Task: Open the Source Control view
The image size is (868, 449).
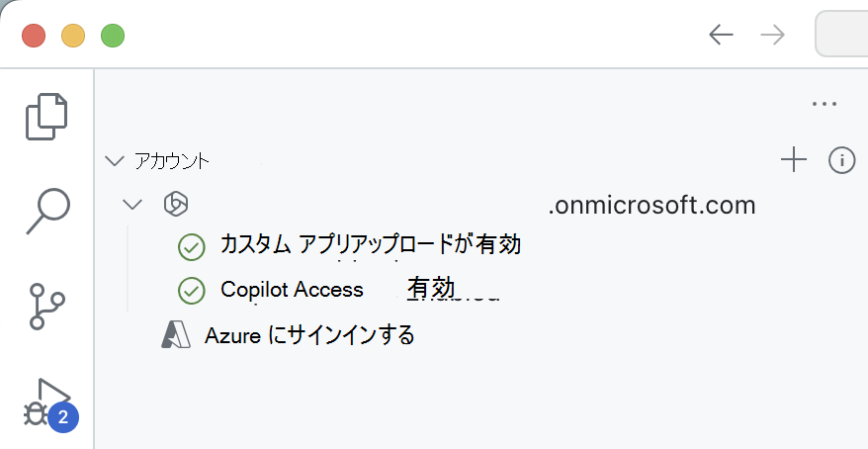Action: (x=46, y=307)
